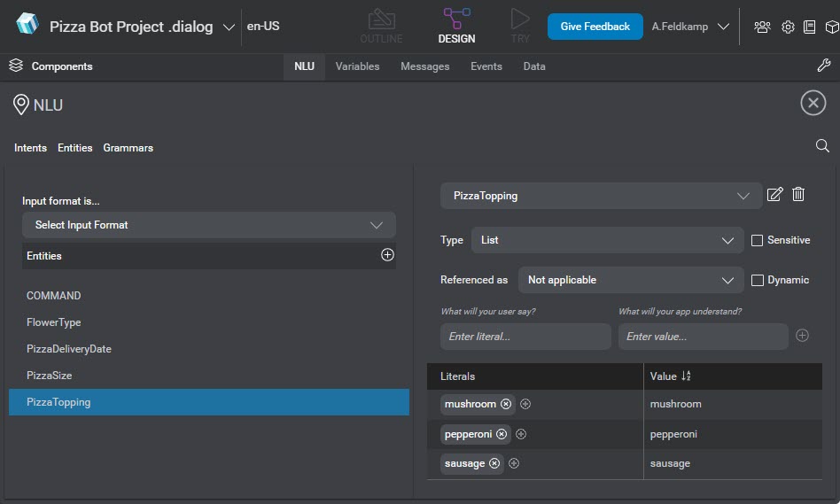Open the Select Input Format dropdown
Image resolution: width=840 pixels, height=504 pixels.
click(x=209, y=225)
